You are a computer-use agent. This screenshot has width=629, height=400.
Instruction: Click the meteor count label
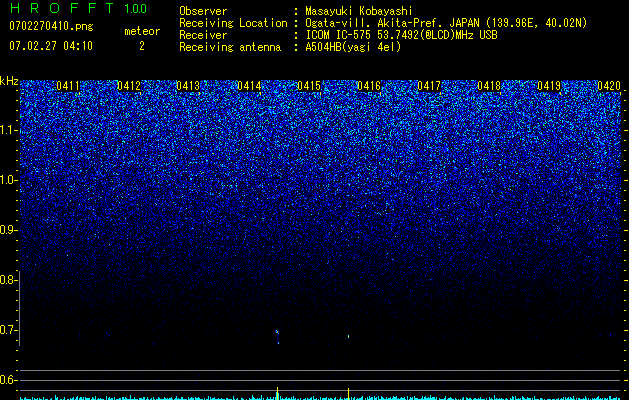142,31
